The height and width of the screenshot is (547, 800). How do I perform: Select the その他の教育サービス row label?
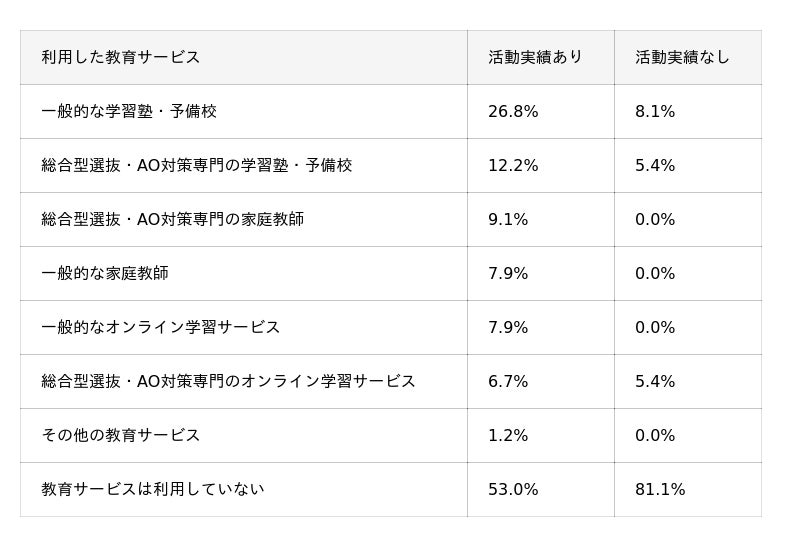pyautogui.click(x=121, y=436)
